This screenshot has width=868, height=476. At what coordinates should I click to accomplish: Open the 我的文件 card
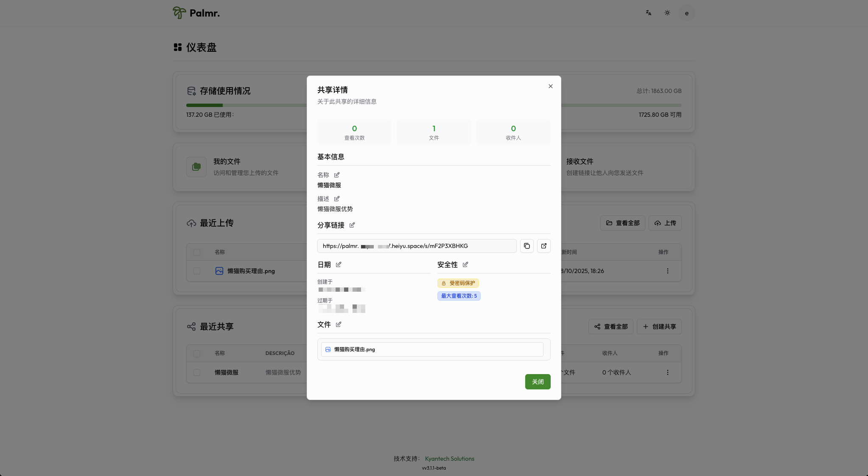point(240,167)
